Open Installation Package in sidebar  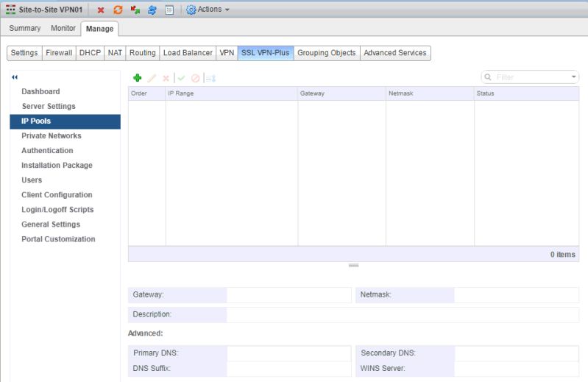coord(57,166)
